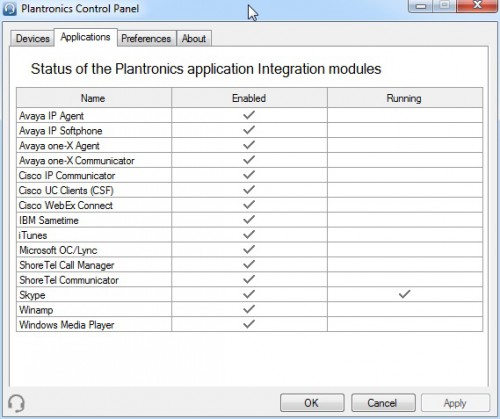
Task: Select the 'Cisco UC Clients (CSF)' row name
Action: 66,190
